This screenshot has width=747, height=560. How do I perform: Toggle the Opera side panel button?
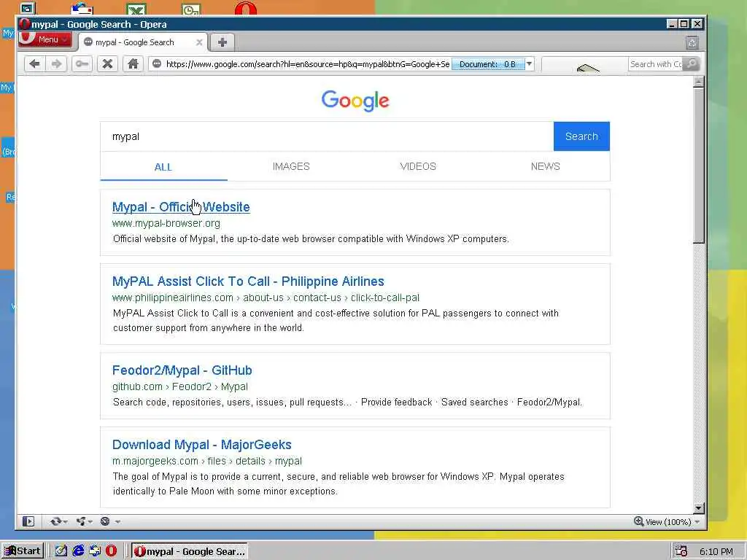pyautogui.click(x=28, y=521)
